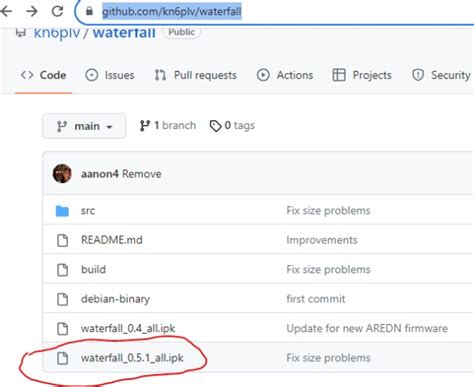Viewport: 474px width, 387px height.
Task: Open the Projects tab
Action: point(362,75)
